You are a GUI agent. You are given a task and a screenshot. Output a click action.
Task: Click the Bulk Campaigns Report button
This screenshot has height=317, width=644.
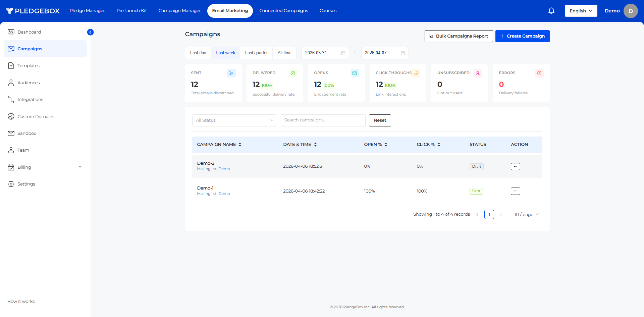459,36
